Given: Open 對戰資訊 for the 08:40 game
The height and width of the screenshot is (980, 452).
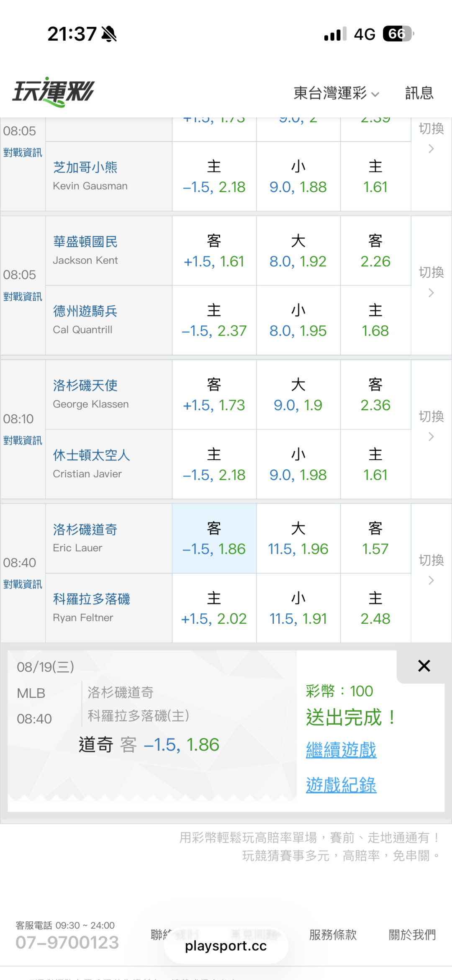Looking at the screenshot, I should (x=23, y=584).
